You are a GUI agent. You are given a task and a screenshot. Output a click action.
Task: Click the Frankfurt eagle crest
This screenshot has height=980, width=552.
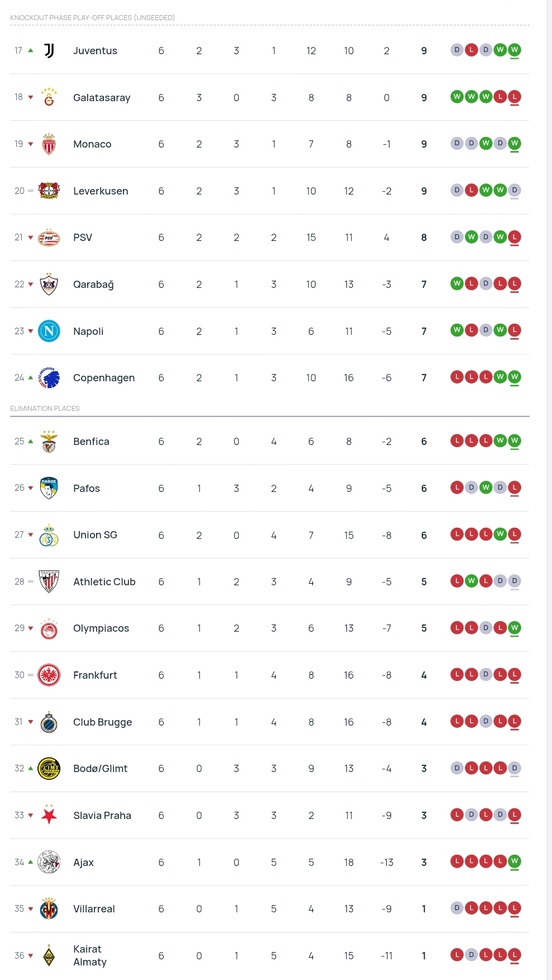tap(49, 675)
